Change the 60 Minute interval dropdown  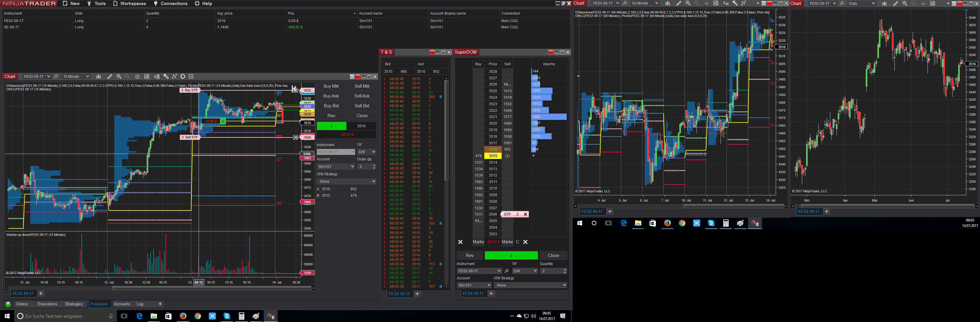click(645, 3)
